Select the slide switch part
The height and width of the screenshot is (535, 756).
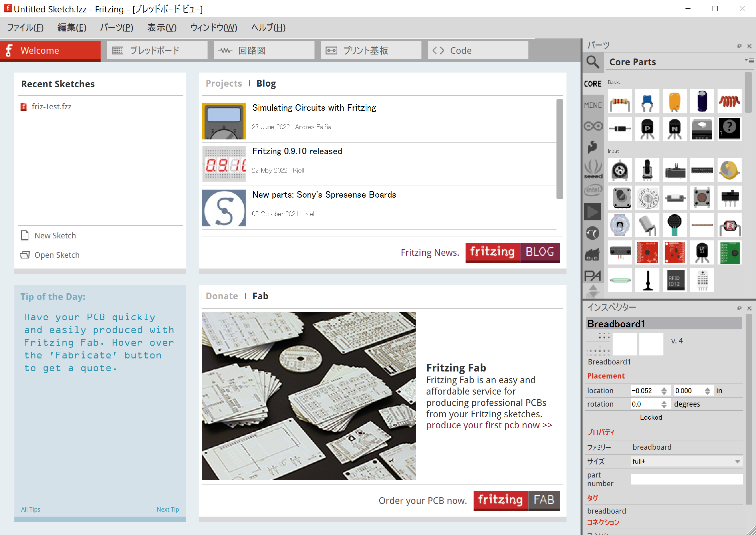(x=730, y=198)
